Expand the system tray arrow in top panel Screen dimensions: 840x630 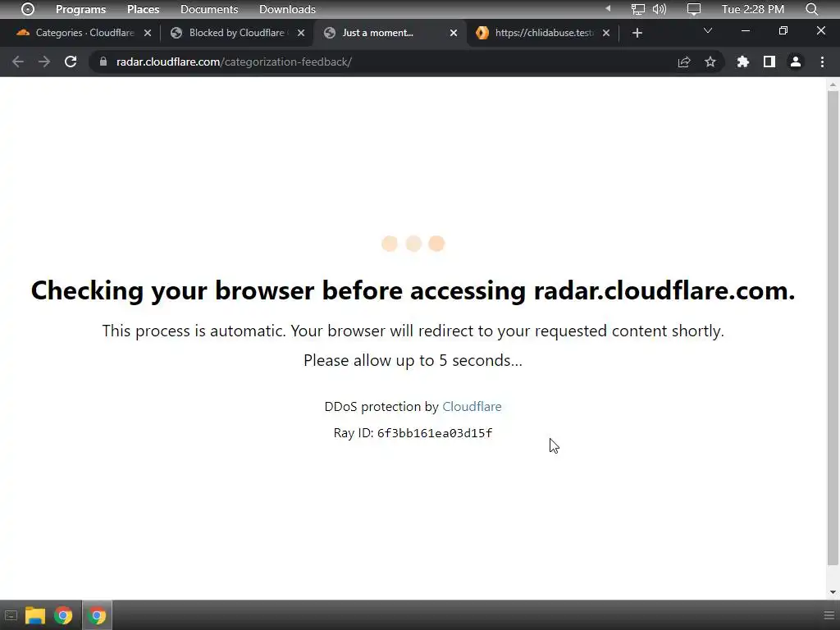tap(608, 8)
